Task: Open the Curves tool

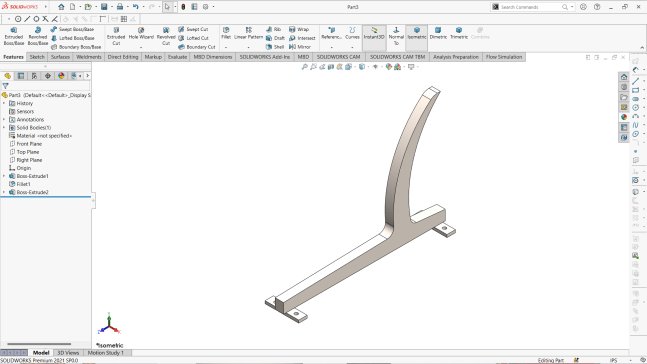Action: (x=352, y=33)
